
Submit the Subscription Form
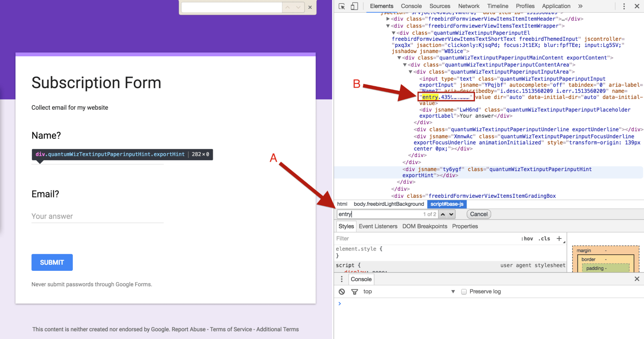tap(52, 262)
